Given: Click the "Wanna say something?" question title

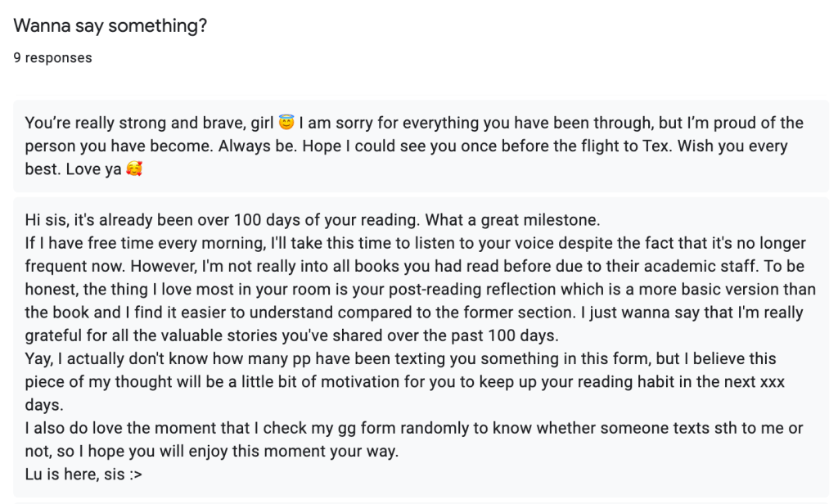Looking at the screenshot, I should click(110, 26).
